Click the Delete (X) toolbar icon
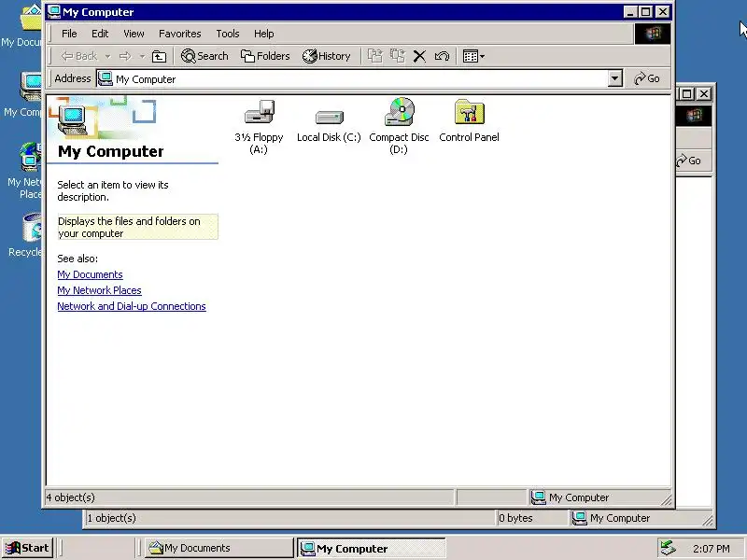 (x=419, y=56)
